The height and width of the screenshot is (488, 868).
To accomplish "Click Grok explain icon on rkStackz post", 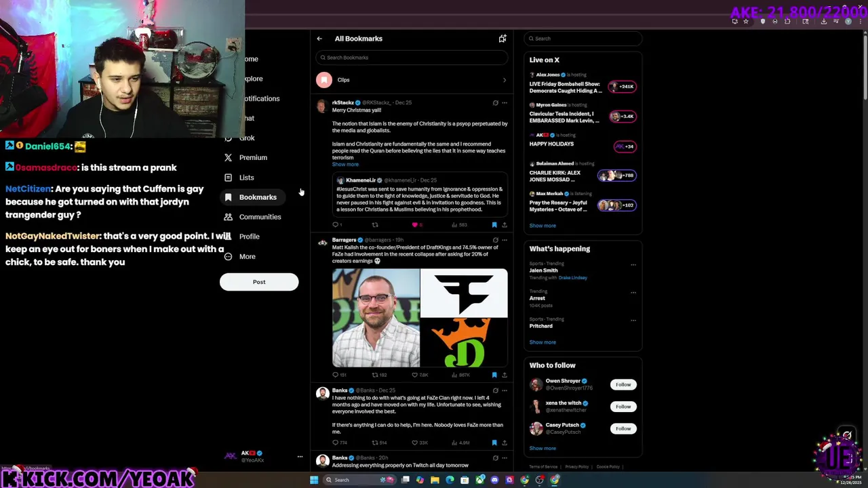I will click(496, 103).
